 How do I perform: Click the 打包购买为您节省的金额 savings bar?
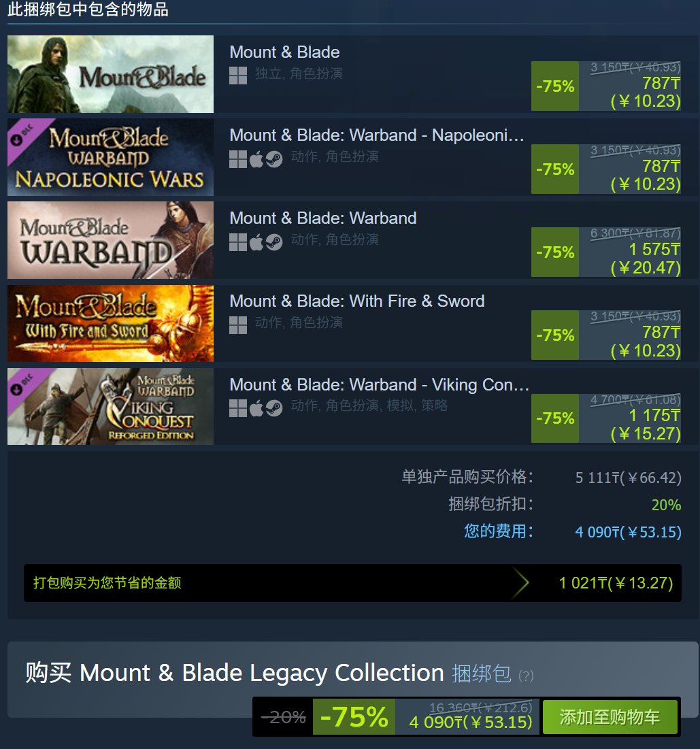[x=352, y=583]
